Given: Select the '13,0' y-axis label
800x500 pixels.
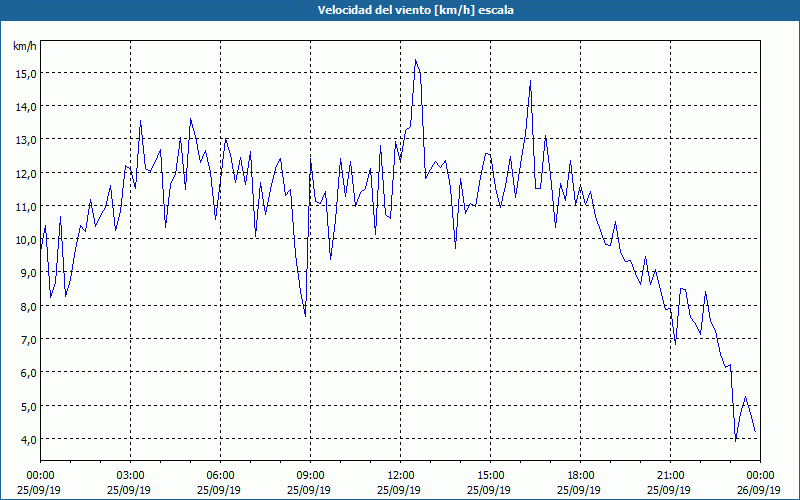Looking at the screenshot, I should point(26,140).
